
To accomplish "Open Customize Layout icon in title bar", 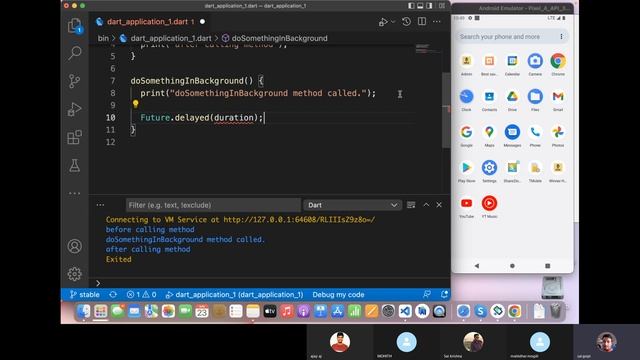I will [442, 6].
